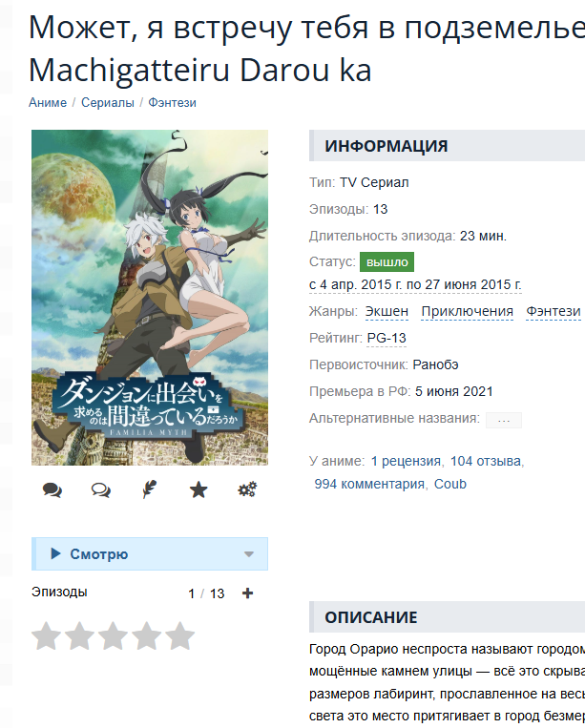Click the play triangle on Смотрю
585x728 pixels.
click(55, 553)
